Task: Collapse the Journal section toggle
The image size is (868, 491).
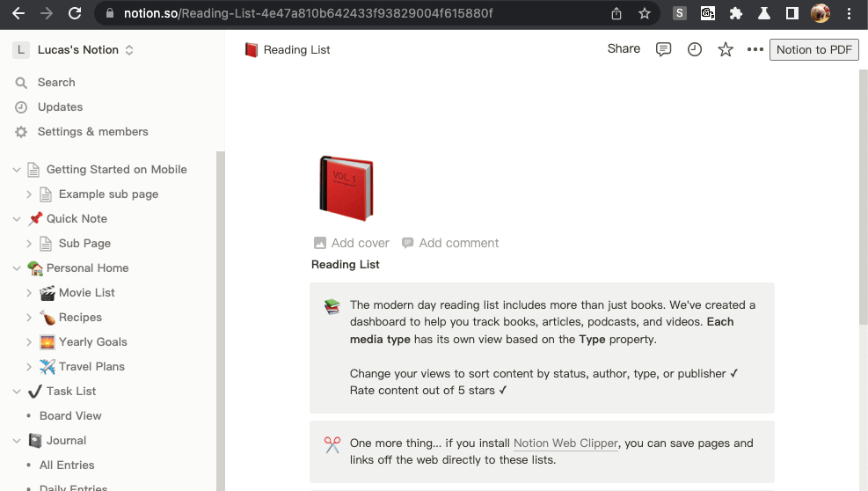Action: point(17,441)
